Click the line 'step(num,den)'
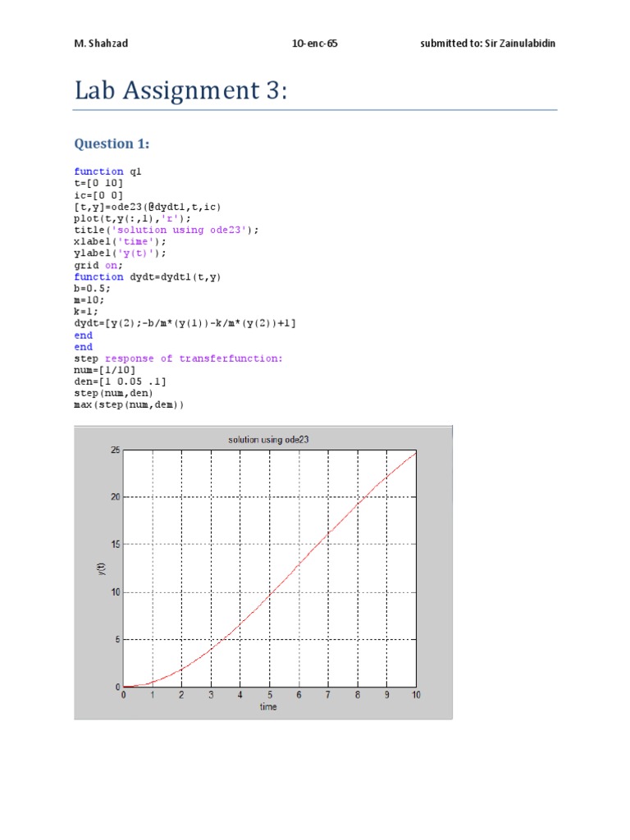The width and height of the screenshot is (630, 840). pyautogui.click(x=113, y=393)
